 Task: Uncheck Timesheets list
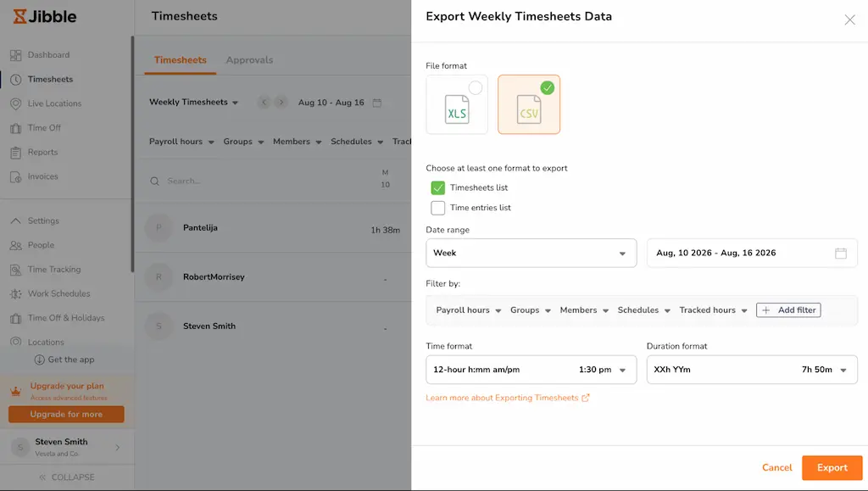point(438,187)
